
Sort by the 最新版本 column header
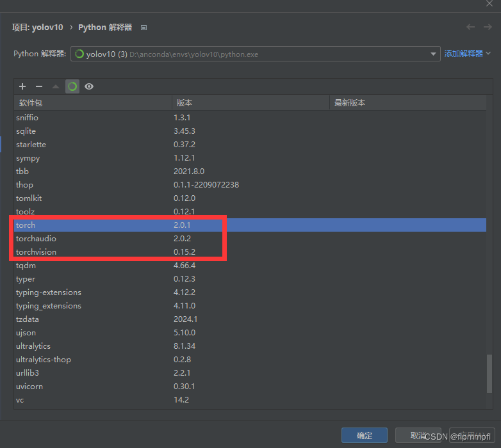(x=408, y=103)
